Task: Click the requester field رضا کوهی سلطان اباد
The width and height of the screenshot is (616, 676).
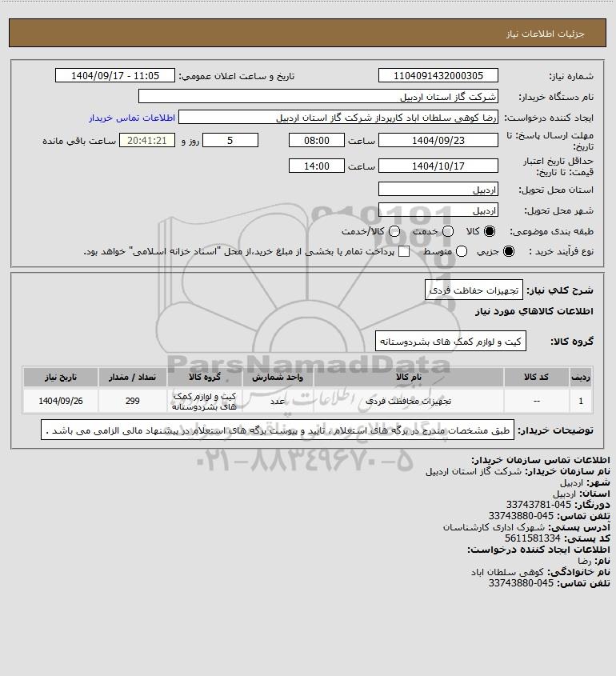Action: [338, 118]
